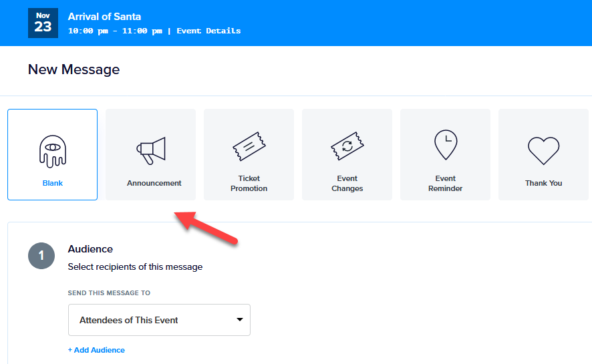
Task: Open the Attendees of This Event dropdown
Action: coord(159,320)
